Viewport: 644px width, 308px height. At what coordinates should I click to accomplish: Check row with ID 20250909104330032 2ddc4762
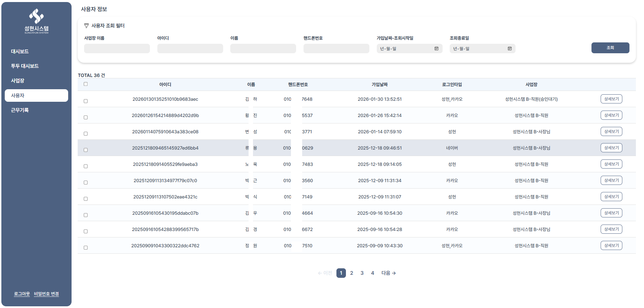pos(86,248)
